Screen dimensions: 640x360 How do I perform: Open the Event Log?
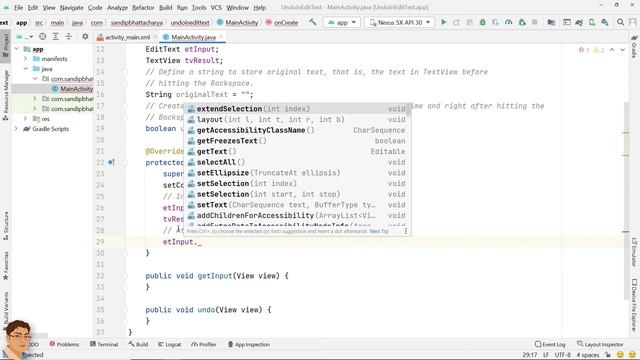(550, 344)
